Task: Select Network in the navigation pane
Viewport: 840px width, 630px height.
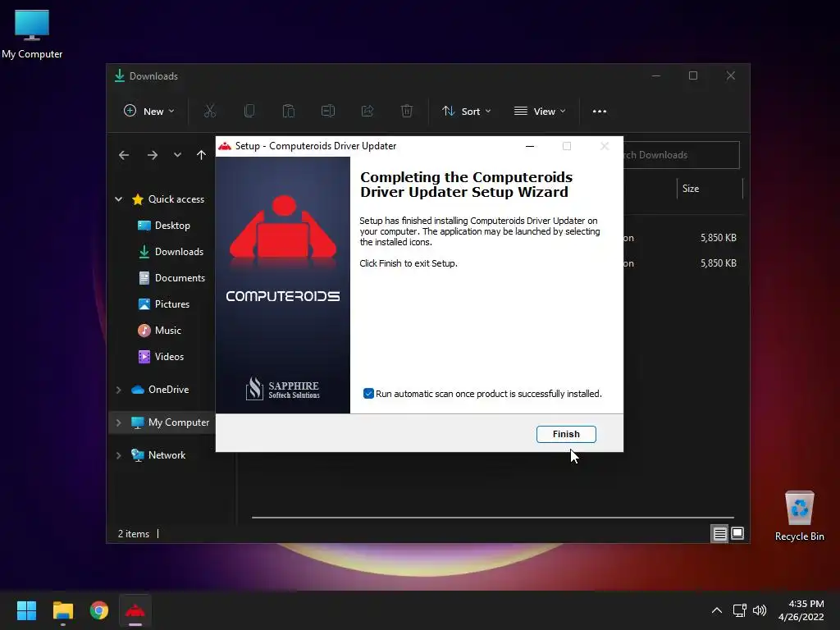Action: (158, 455)
